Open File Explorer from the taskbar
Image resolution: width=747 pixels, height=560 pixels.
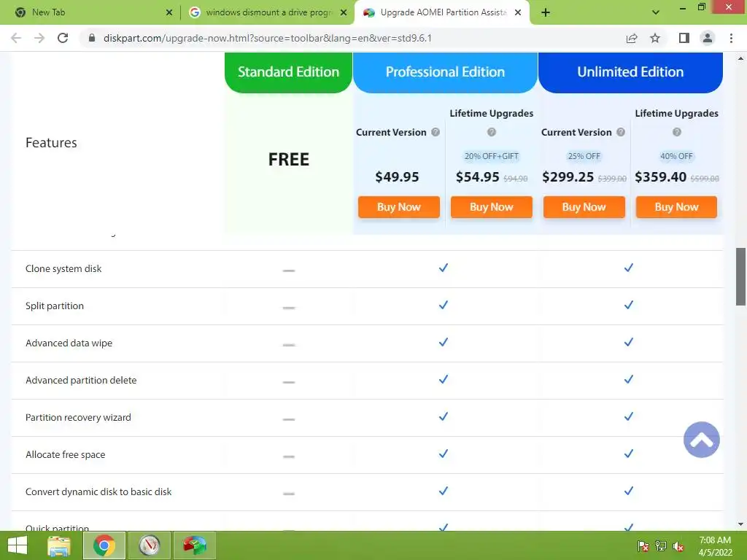click(x=59, y=545)
